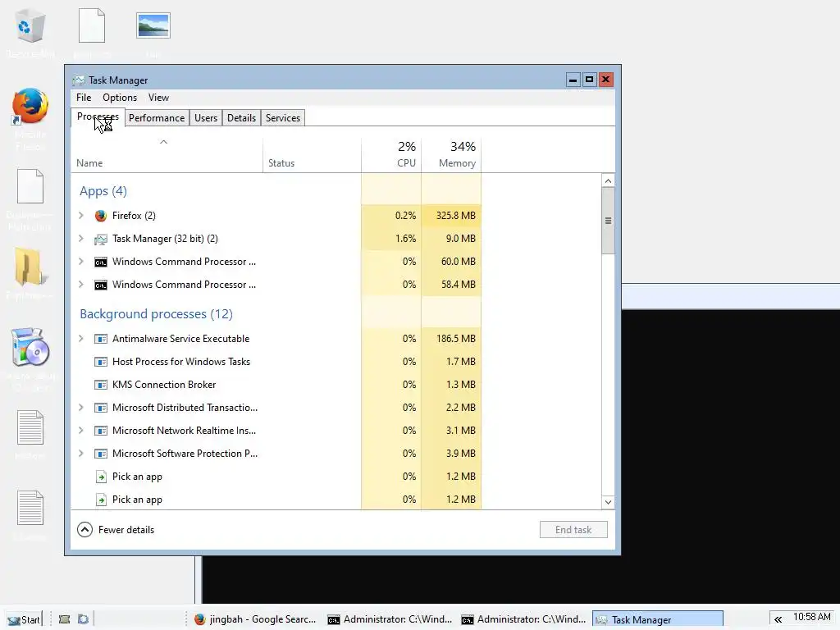Activate the Task Manager taskbar button
The width and height of the screenshot is (840, 630).
[x=657, y=619]
